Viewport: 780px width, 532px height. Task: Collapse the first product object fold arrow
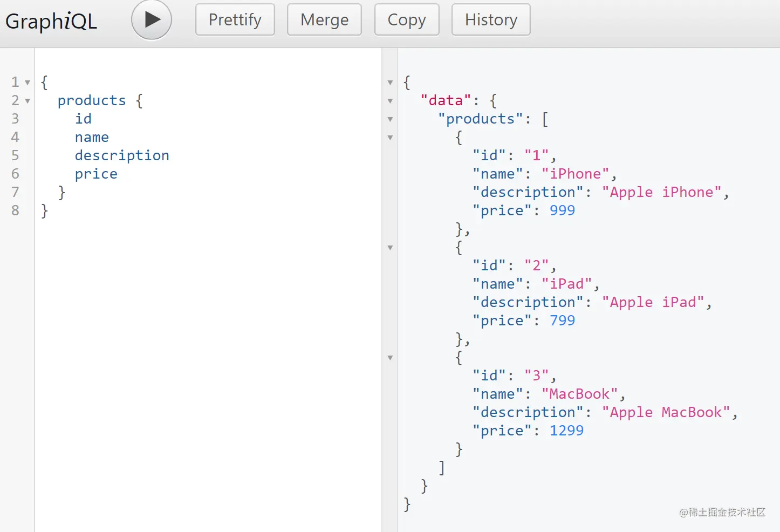point(390,138)
